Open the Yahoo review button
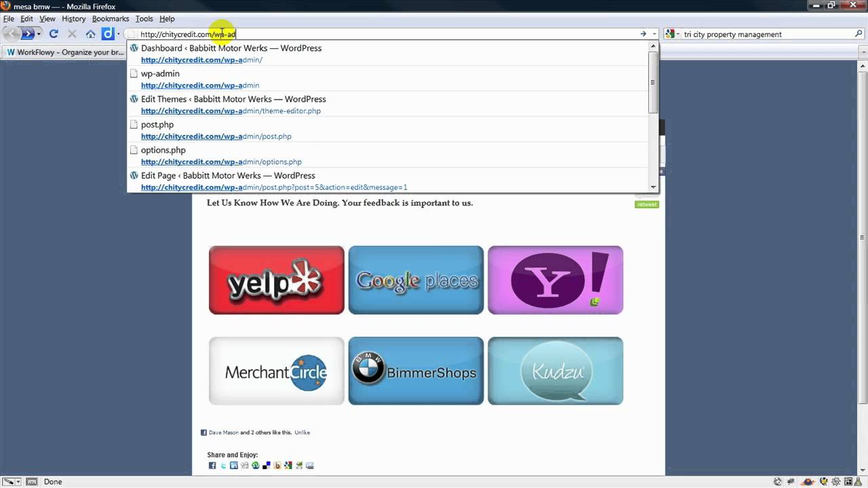This screenshot has height=488, width=868. [x=555, y=280]
